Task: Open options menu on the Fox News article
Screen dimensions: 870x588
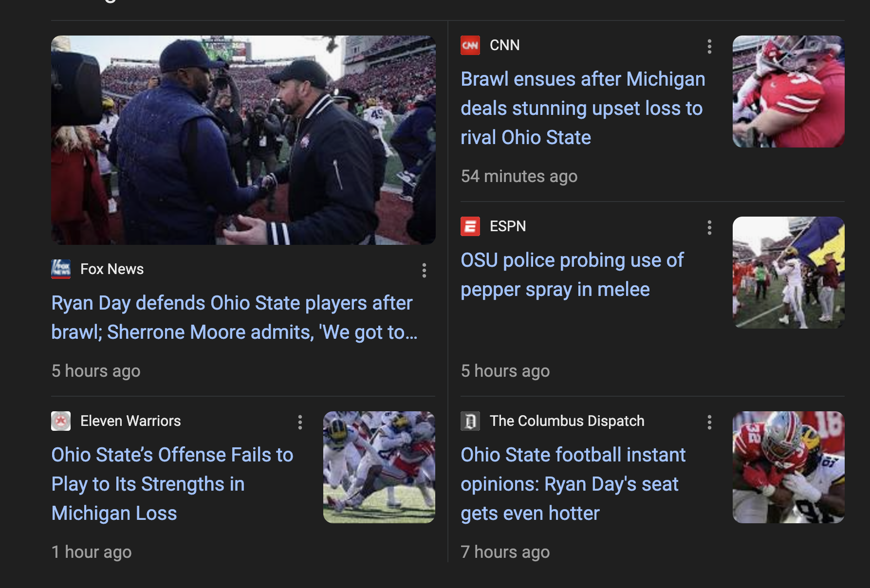Action: point(424,271)
